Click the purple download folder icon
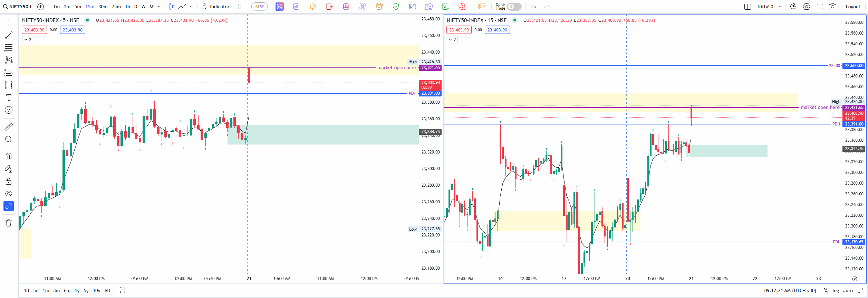 429,7
